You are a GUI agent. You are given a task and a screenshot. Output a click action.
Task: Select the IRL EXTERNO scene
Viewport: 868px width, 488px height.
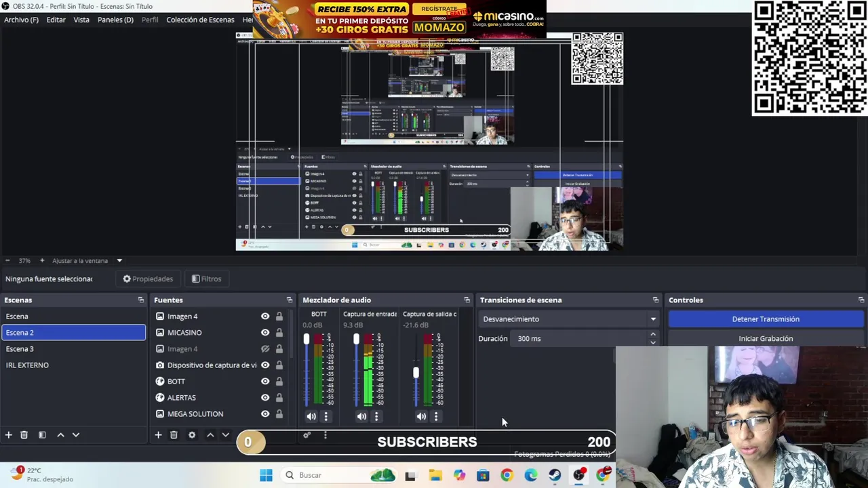pos(73,365)
